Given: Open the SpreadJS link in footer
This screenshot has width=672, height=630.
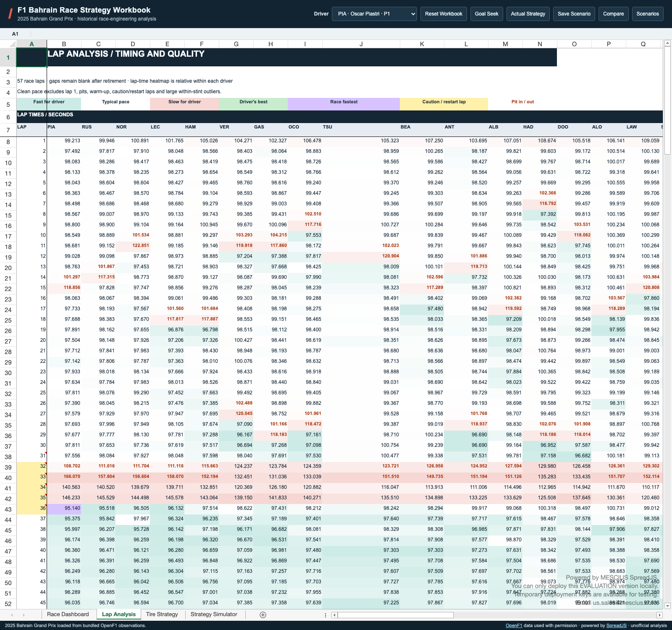Looking at the screenshot, I should pos(616,625).
